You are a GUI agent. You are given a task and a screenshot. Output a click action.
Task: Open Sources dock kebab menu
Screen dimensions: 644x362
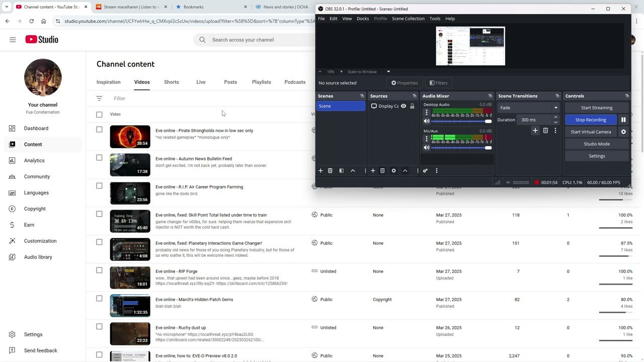pyautogui.click(x=418, y=171)
